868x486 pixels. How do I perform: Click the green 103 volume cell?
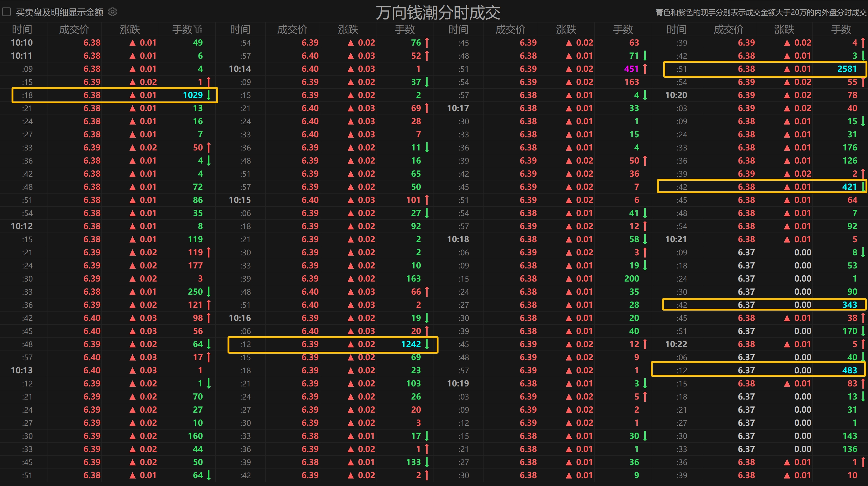[413, 384]
